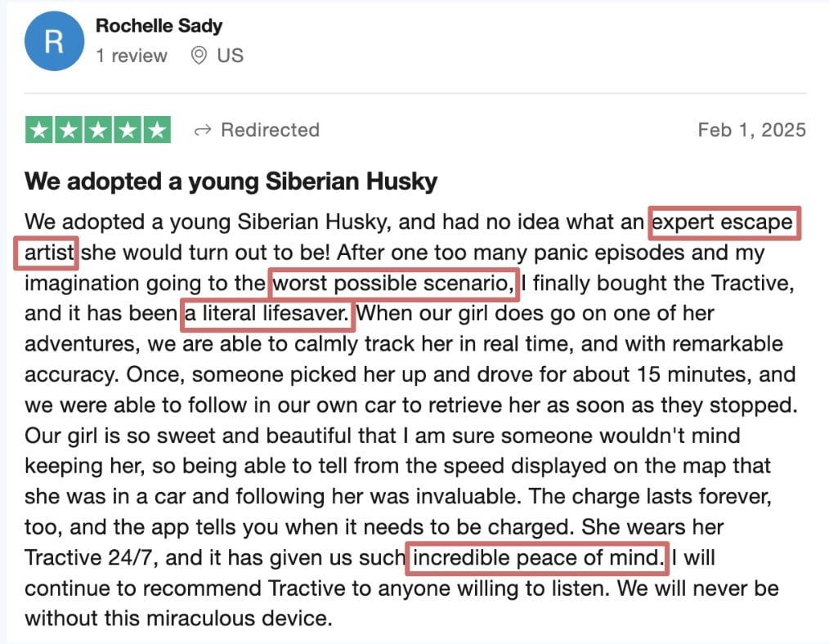Image resolution: width=829 pixels, height=644 pixels.
Task: Click highlighted 'incredible peace of mind' phrase
Action: click(x=537, y=558)
